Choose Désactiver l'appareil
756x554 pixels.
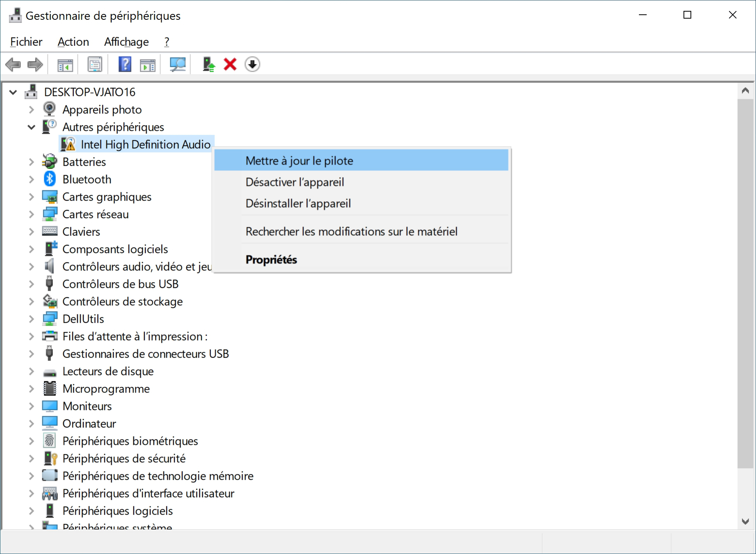click(x=361, y=181)
